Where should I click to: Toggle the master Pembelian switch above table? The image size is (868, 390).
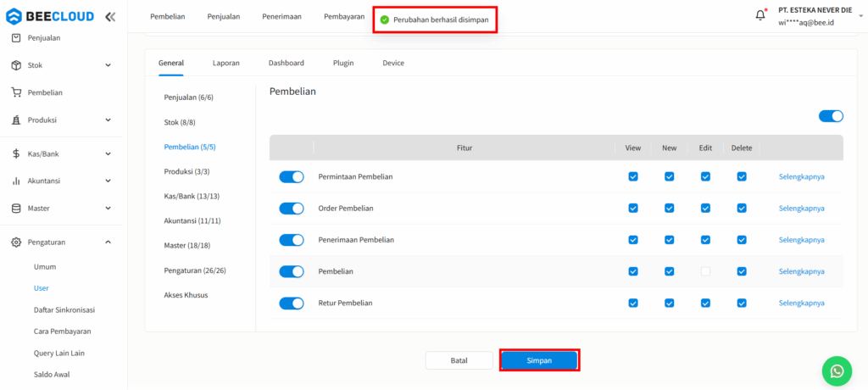[x=831, y=116]
